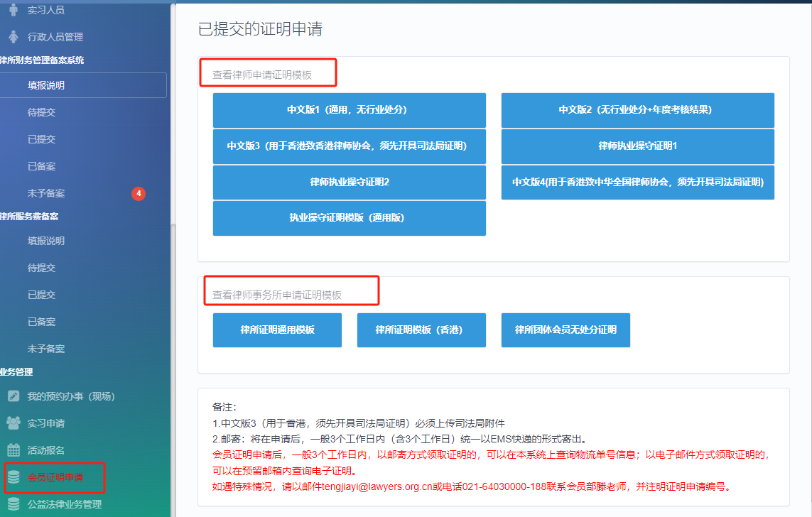Open 待提交 under 律所财务管理备案系统
Viewport: 812px width, 517px height.
click(41, 112)
